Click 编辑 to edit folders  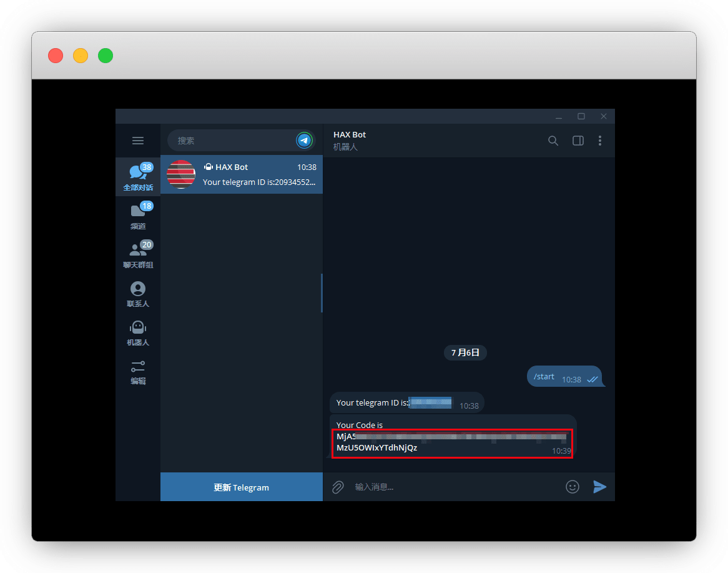(138, 371)
